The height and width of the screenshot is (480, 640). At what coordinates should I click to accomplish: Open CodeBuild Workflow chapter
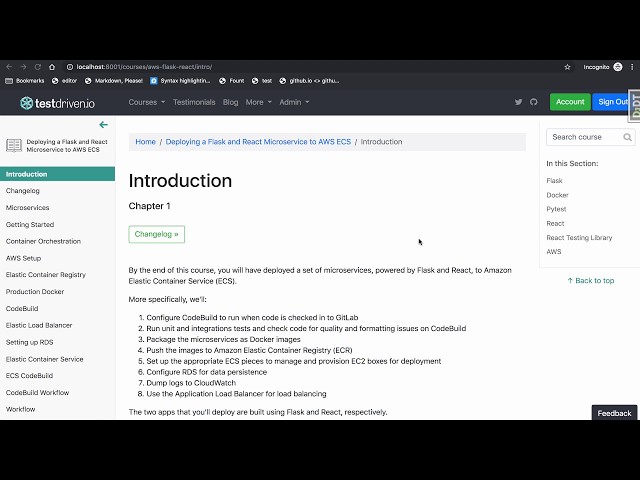[37, 393]
